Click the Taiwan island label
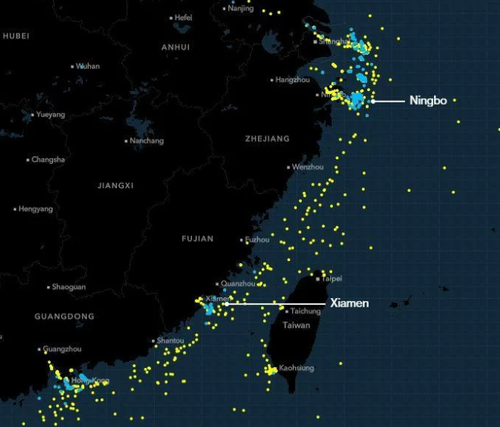The height and width of the screenshot is (427, 500). pyautogui.click(x=296, y=325)
